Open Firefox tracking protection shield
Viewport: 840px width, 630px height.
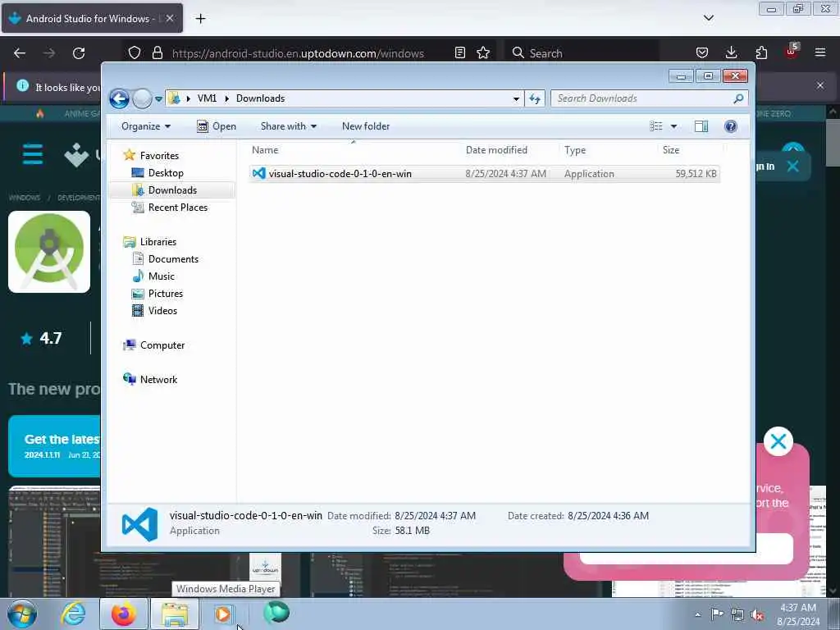click(135, 52)
